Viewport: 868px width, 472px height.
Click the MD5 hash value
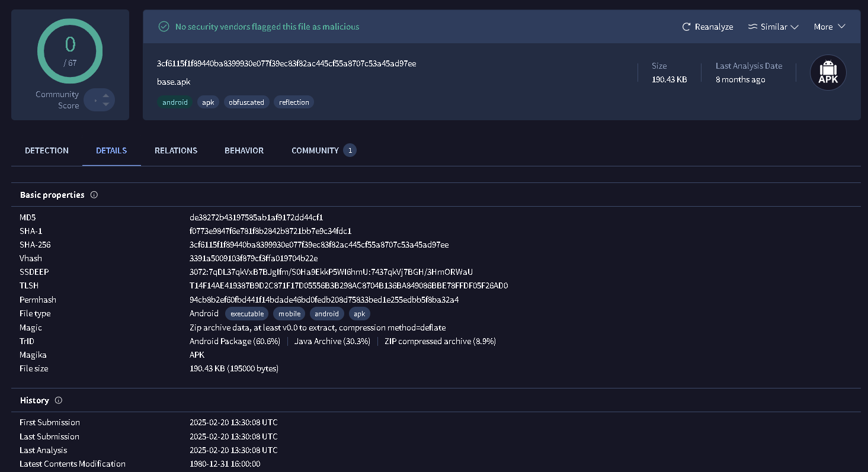[x=256, y=217]
